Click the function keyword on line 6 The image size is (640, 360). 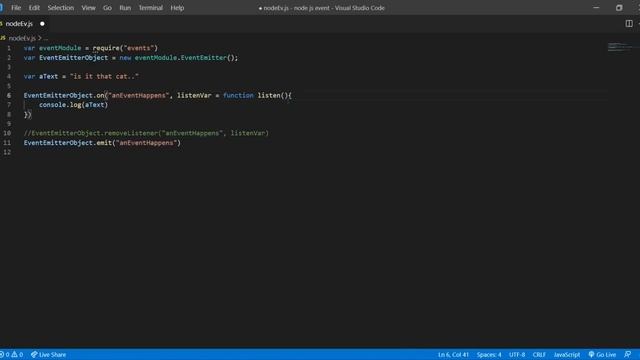[238, 96]
